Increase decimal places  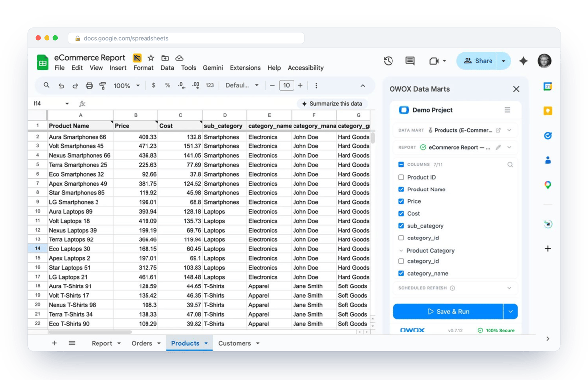[196, 85]
